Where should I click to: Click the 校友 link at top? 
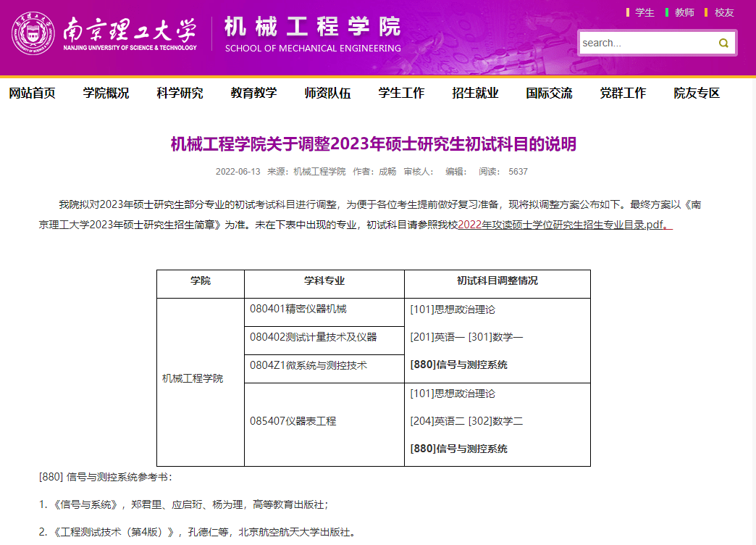(723, 12)
